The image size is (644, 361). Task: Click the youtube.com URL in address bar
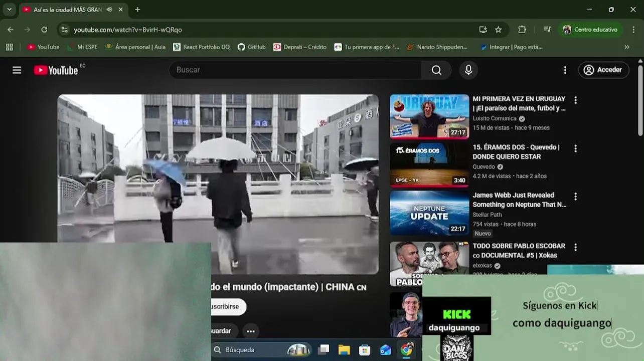click(128, 30)
